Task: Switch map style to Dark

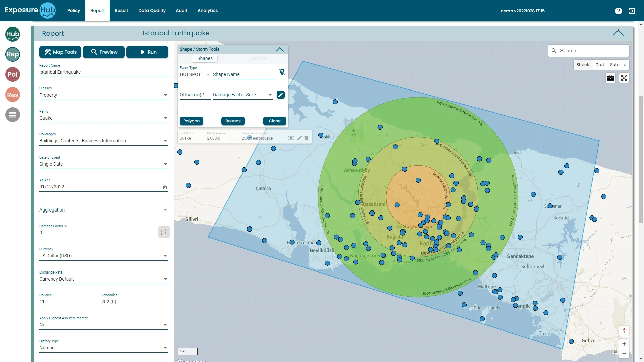Action: [x=600, y=65]
